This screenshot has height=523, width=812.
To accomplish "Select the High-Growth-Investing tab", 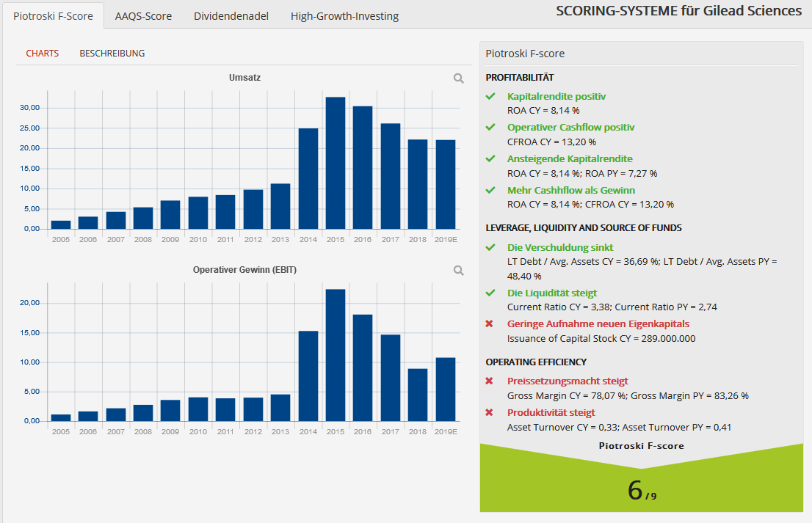I will click(x=344, y=16).
